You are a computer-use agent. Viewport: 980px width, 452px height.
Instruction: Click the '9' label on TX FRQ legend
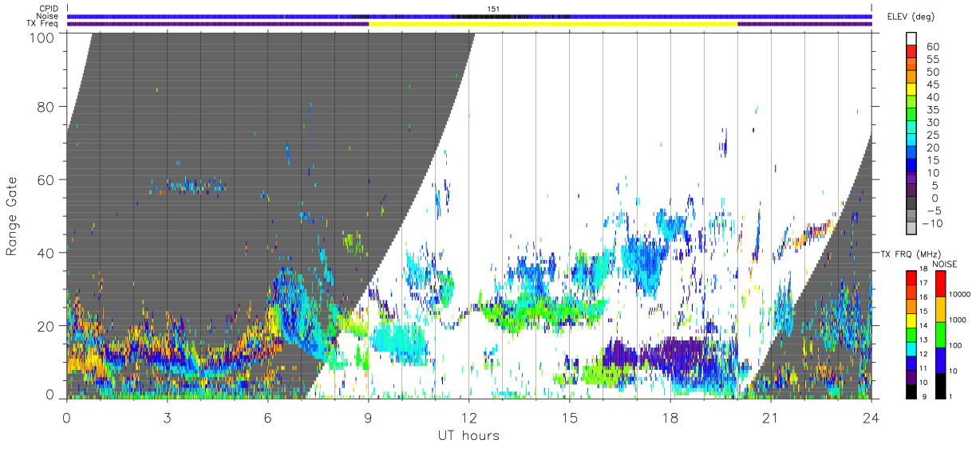pyautogui.click(x=923, y=397)
